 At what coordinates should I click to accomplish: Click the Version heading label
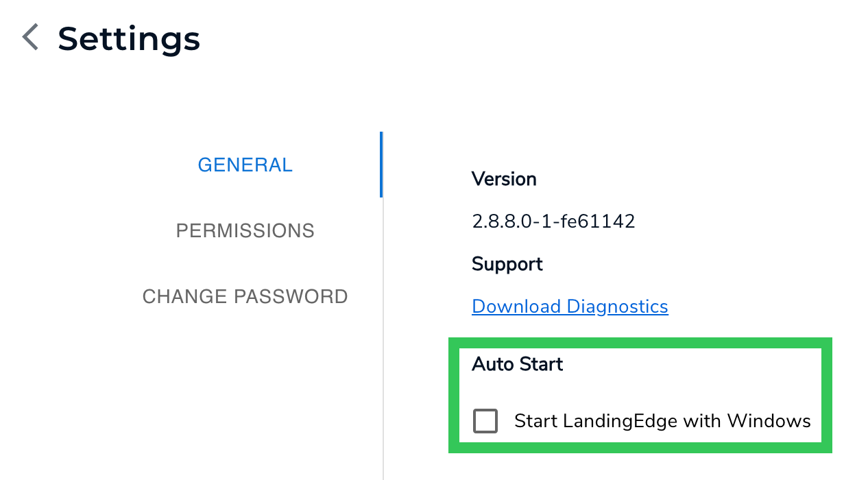[504, 178]
